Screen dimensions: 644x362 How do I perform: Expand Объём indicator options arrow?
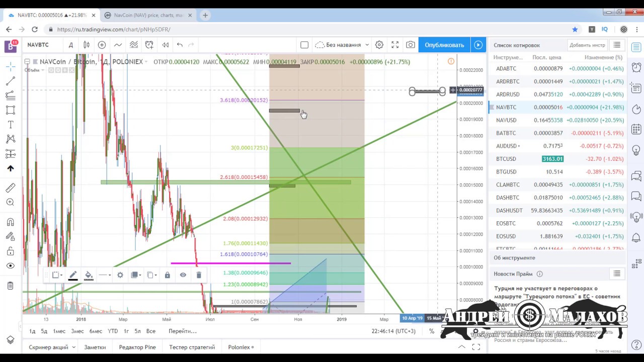click(x=44, y=70)
